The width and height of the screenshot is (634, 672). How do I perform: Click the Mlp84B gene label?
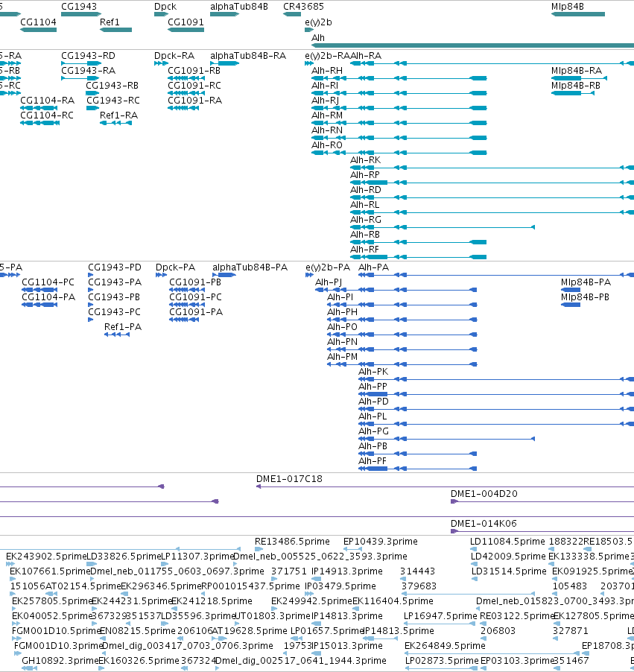tap(568, 7)
